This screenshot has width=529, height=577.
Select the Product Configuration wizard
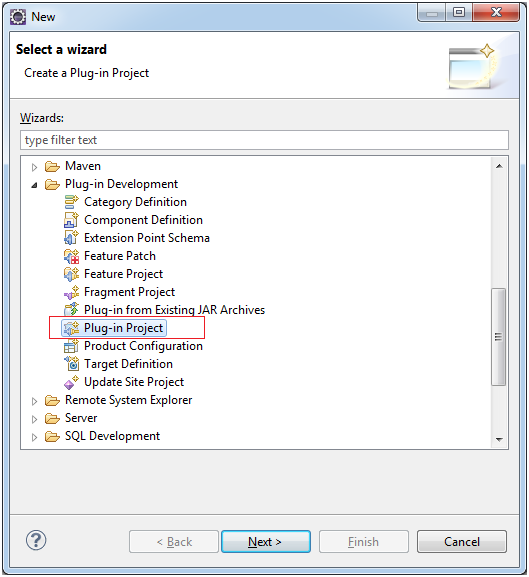click(143, 346)
